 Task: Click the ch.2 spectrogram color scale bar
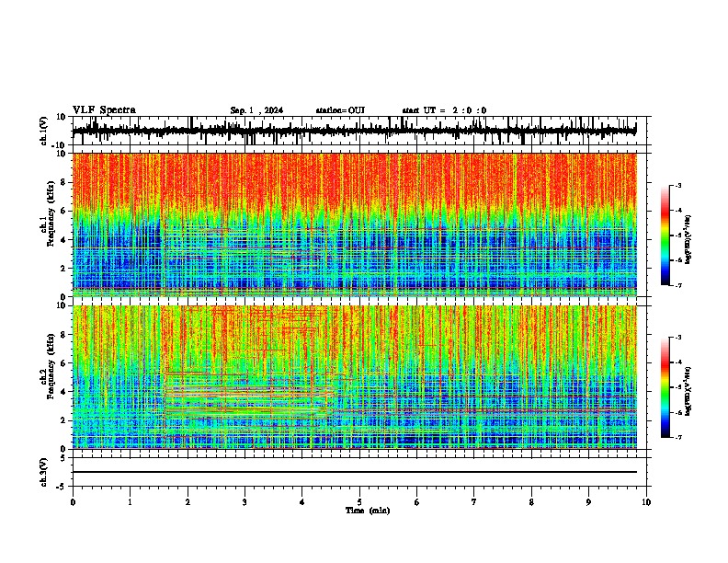click(x=665, y=387)
